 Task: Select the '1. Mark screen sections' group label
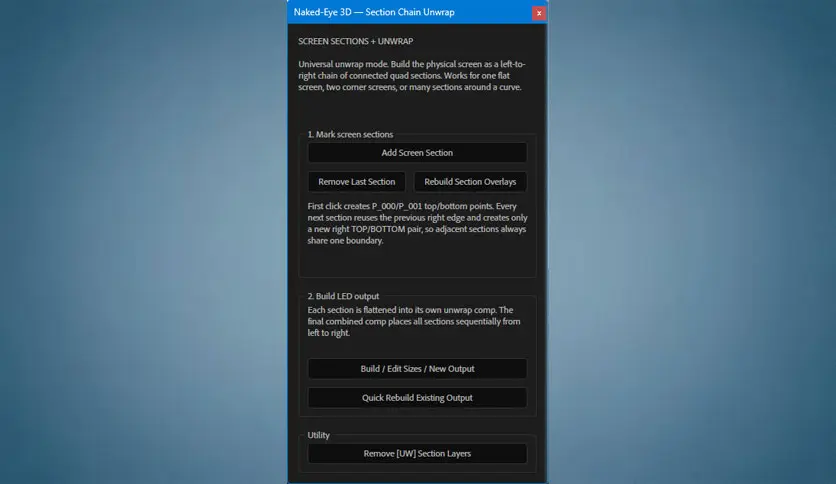coord(350,134)
